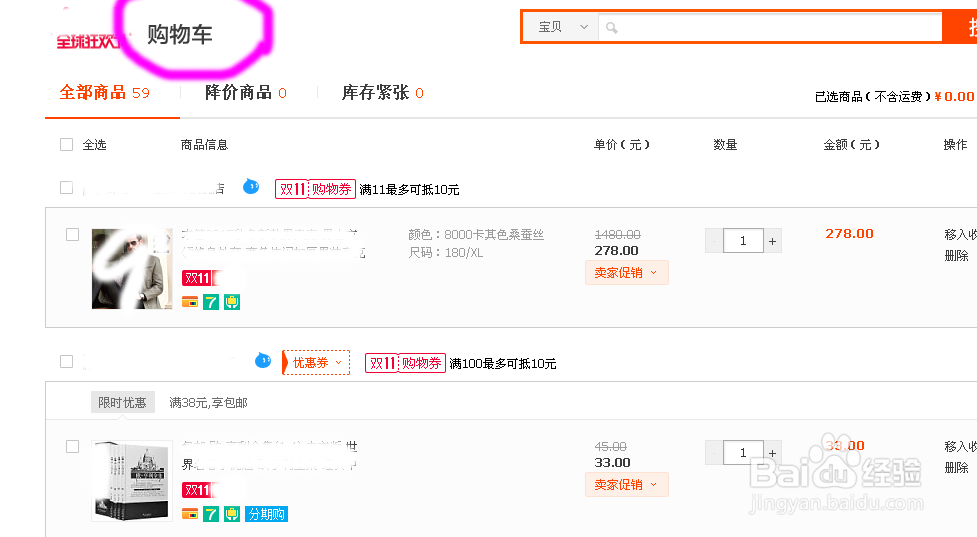Open the 宝贝 search category dropdown

pos(562,27)
